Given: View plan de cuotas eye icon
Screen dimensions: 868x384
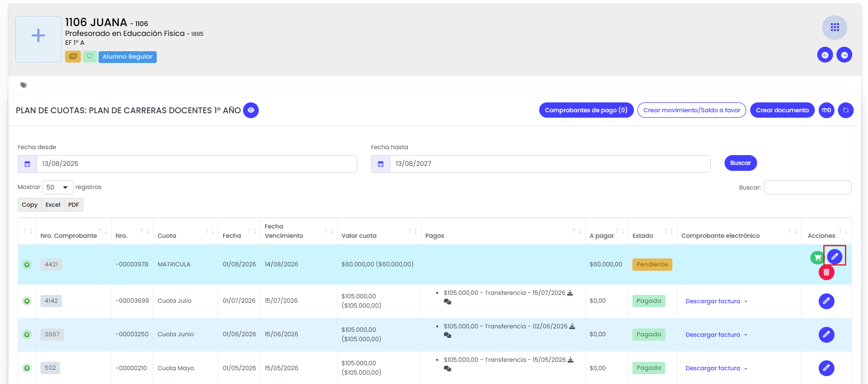Looking at the screenshot, I should pos(251,110).
